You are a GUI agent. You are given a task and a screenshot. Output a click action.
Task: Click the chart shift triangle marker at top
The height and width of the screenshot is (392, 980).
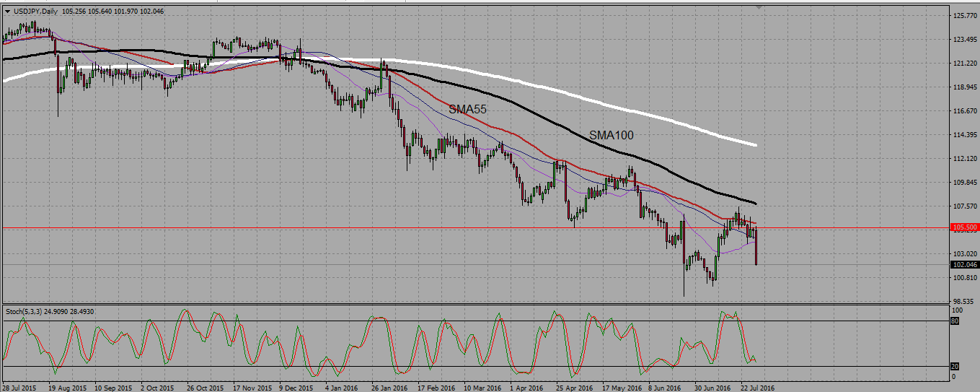click(759, 7)
